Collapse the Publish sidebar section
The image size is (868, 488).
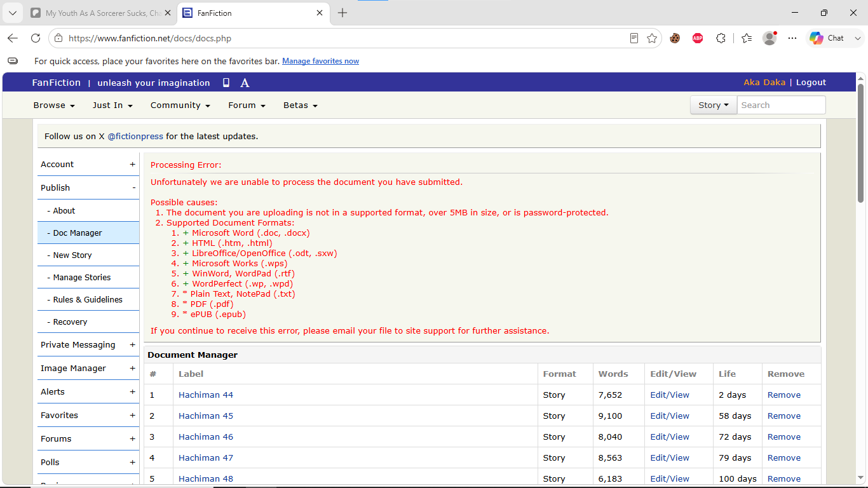pyautogui.click(x=88, y=188)
